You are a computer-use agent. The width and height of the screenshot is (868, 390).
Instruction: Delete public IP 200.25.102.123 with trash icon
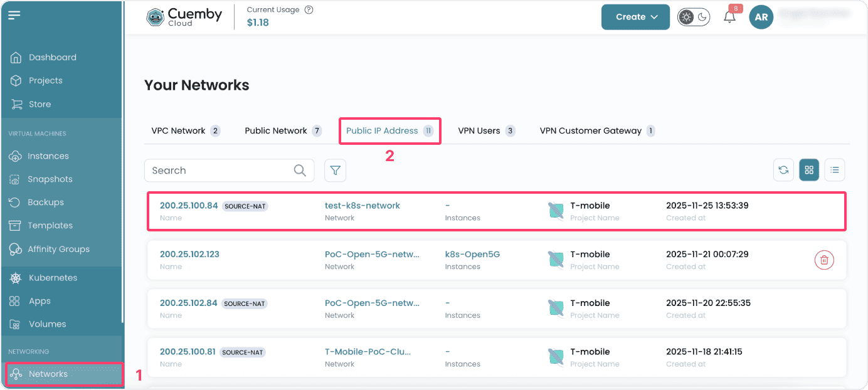824,260
